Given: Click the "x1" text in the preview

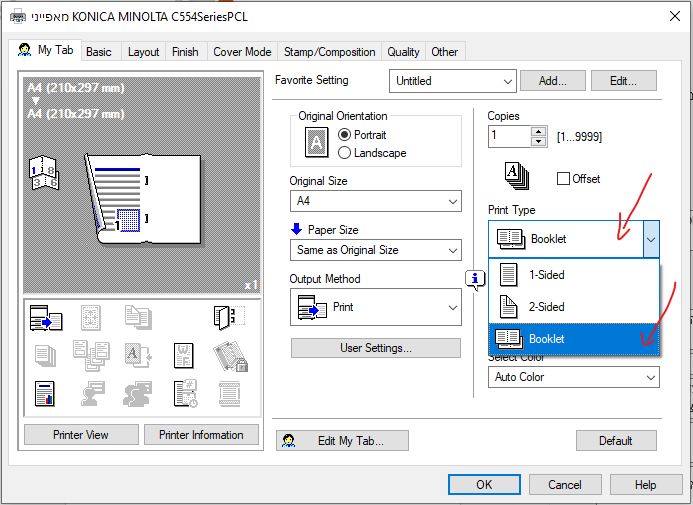Looking at the screenshot, I should coord(251,285).
